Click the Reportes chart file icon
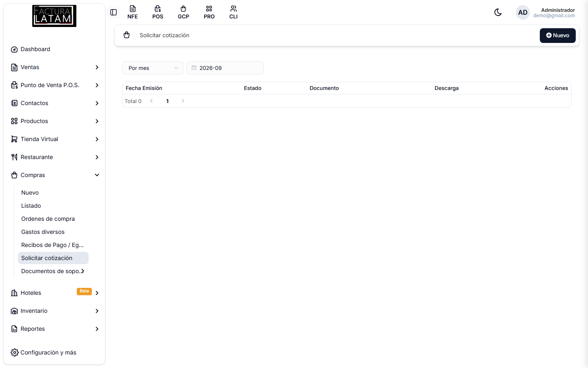 pyautogui.click(x=14, y=329)
